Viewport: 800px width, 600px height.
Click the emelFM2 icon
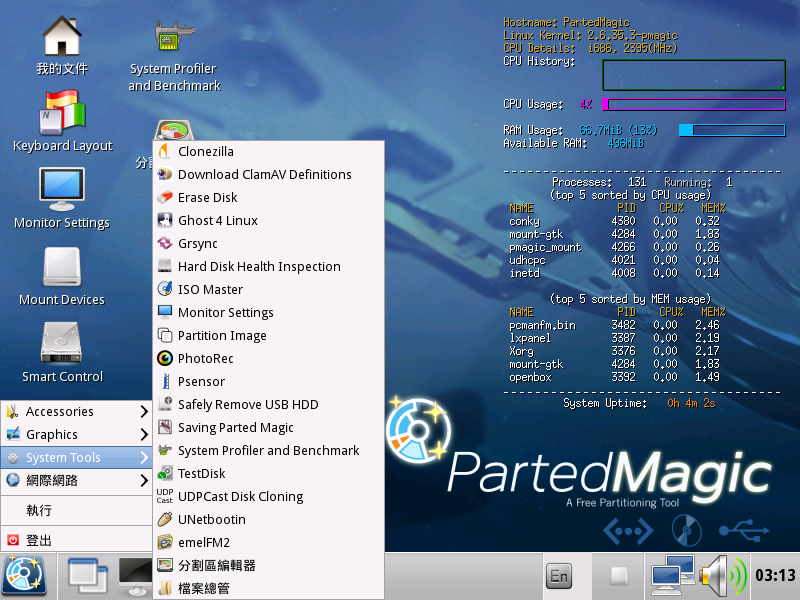(x=164, y=542)
